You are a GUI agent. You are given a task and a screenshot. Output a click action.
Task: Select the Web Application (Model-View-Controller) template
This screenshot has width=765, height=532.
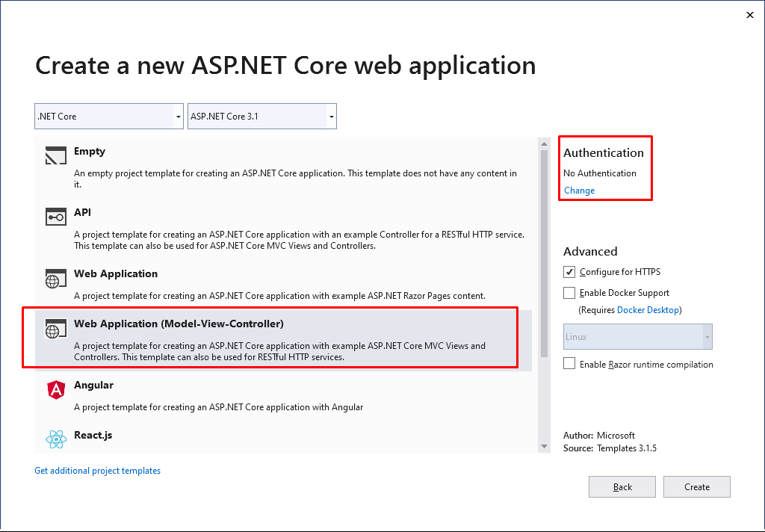point(179,324)
